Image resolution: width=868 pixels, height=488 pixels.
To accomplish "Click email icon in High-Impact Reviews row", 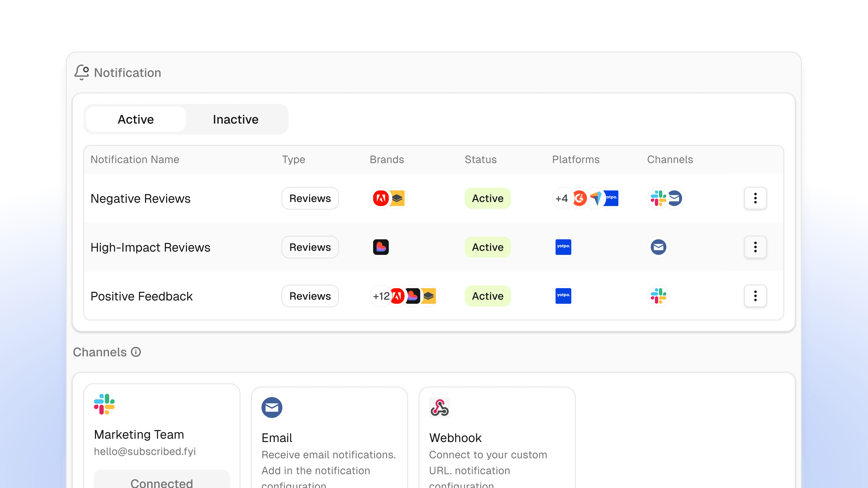I will (x=658, y=247).
